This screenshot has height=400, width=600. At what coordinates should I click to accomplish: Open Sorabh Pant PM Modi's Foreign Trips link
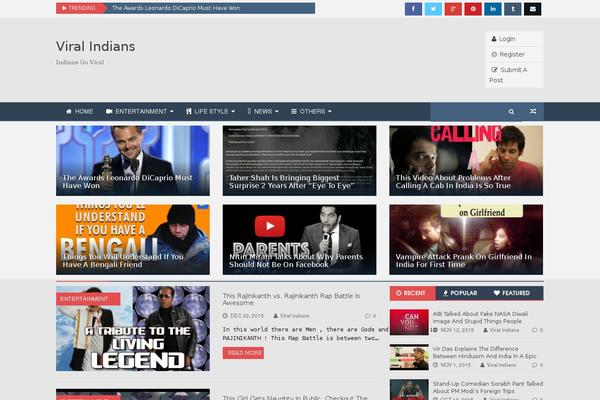488,387
